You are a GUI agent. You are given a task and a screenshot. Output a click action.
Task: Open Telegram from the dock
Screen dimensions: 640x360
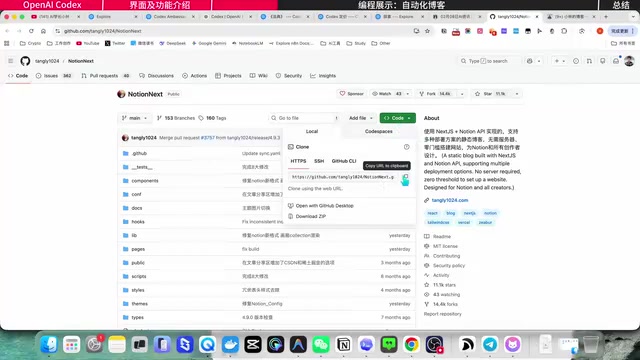(x=490, y=344)
